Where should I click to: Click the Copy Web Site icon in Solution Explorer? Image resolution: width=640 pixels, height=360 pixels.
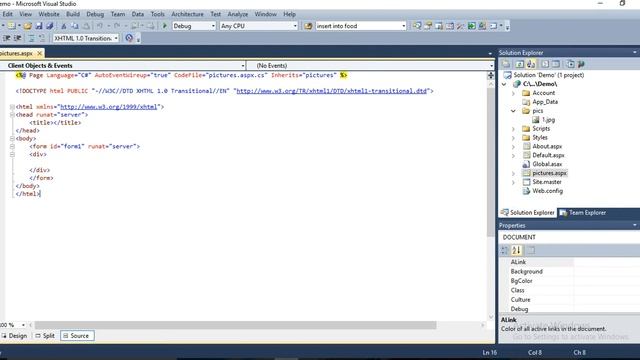tap(570, 64)
